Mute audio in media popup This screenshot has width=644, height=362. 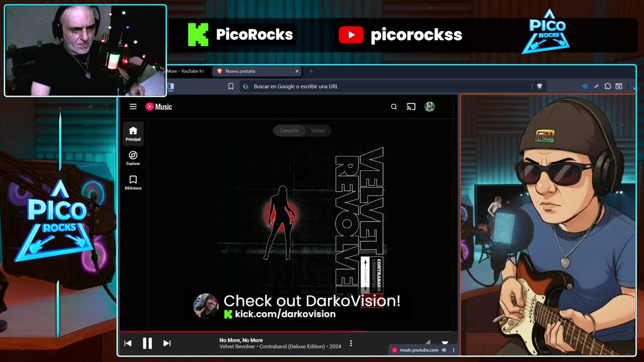(444, 350)
